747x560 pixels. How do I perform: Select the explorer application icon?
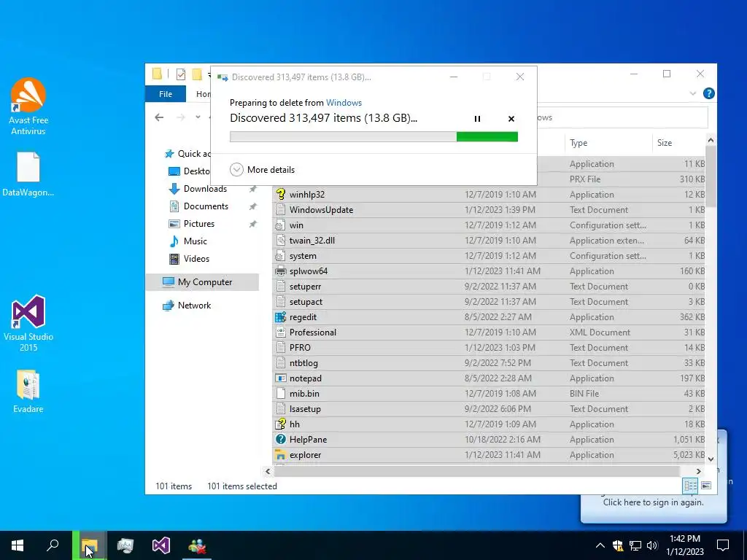pyautogui.click(x=281, y=455)
